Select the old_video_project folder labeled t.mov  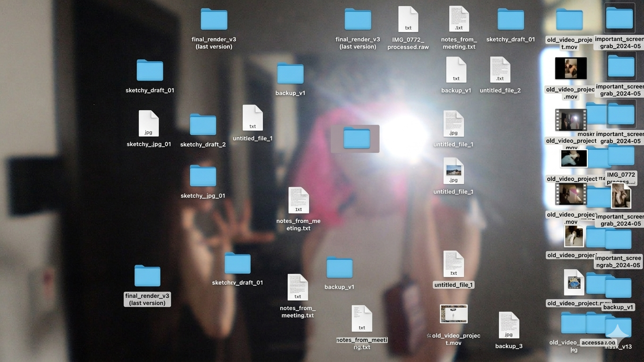coord(569,20)
